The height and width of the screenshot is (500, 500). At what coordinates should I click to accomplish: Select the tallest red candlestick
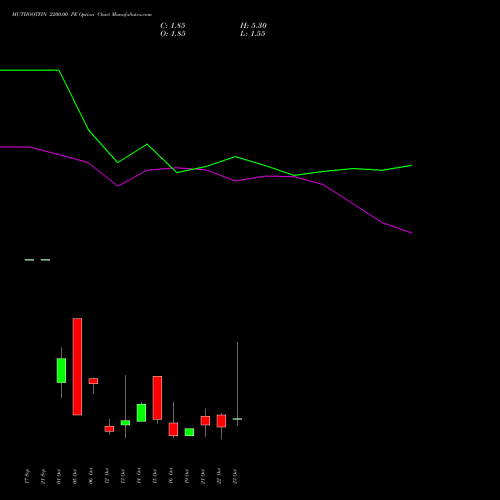click(x=77, y=367)
